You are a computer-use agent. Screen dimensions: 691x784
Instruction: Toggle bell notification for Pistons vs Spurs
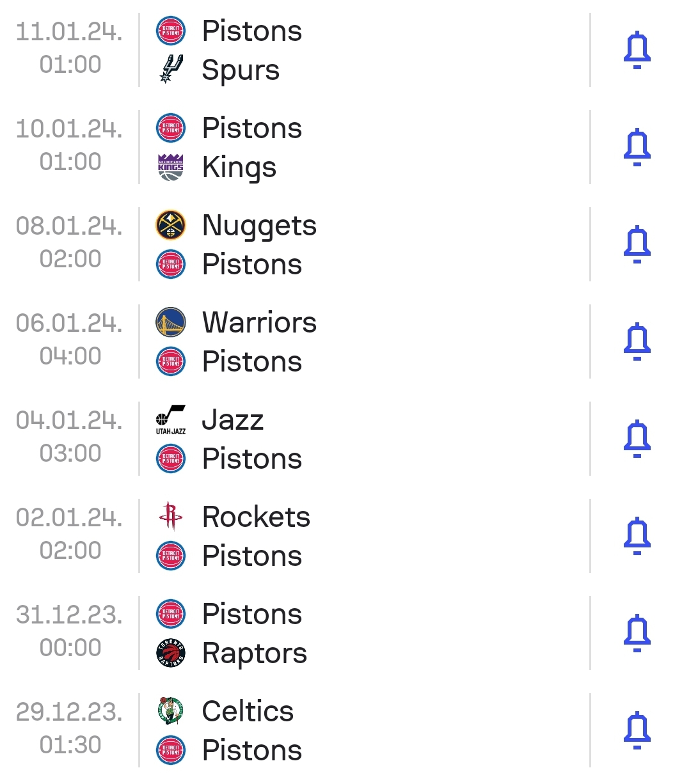(x=637, y=50)
